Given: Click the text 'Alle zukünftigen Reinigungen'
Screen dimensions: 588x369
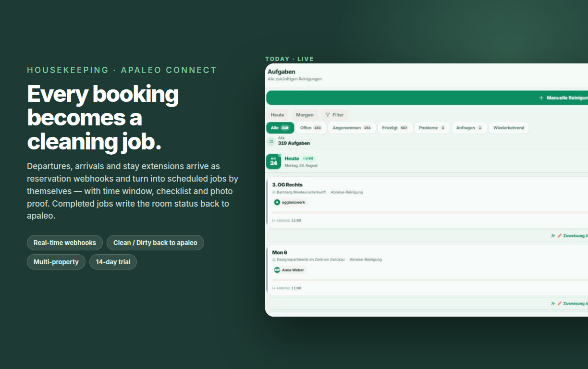Looking at the screenshot, I should 294,79.
